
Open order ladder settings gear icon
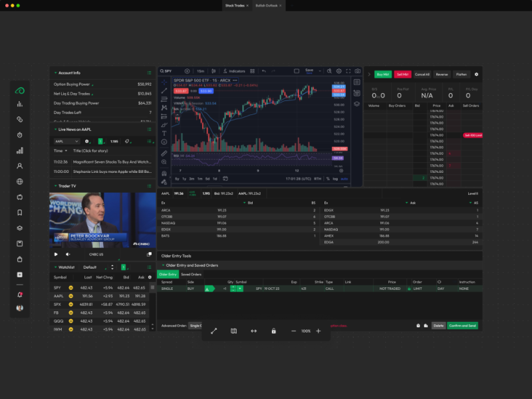[x=476, y=74]
